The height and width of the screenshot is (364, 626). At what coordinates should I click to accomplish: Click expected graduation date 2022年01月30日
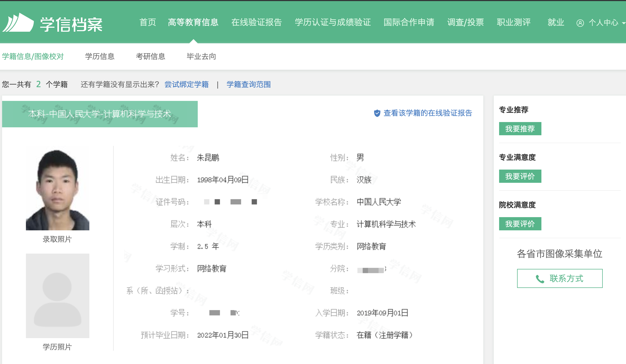223,335
